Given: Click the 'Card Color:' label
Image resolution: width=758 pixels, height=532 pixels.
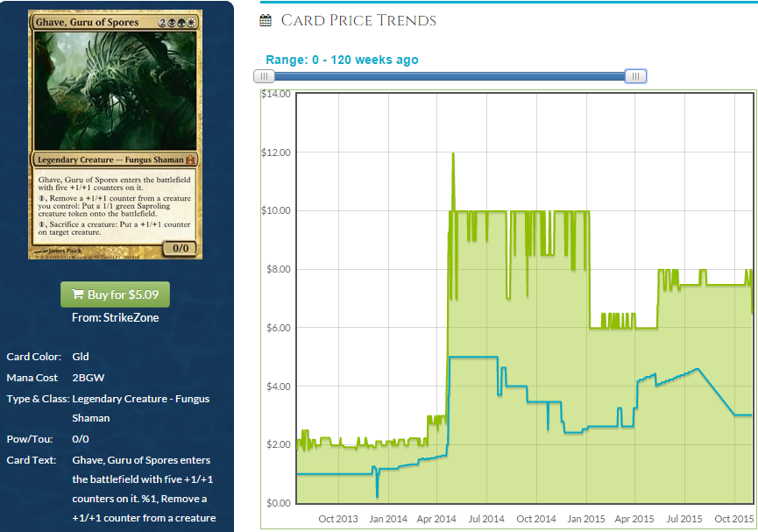Looking at the screenshot, I should click(34, 357).
